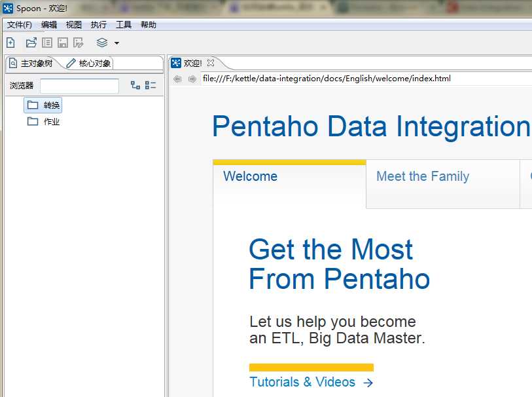This screenshot has width=532, height=397.
Task: Click the New file toolbar icon
Action: (x=10, y=43)
